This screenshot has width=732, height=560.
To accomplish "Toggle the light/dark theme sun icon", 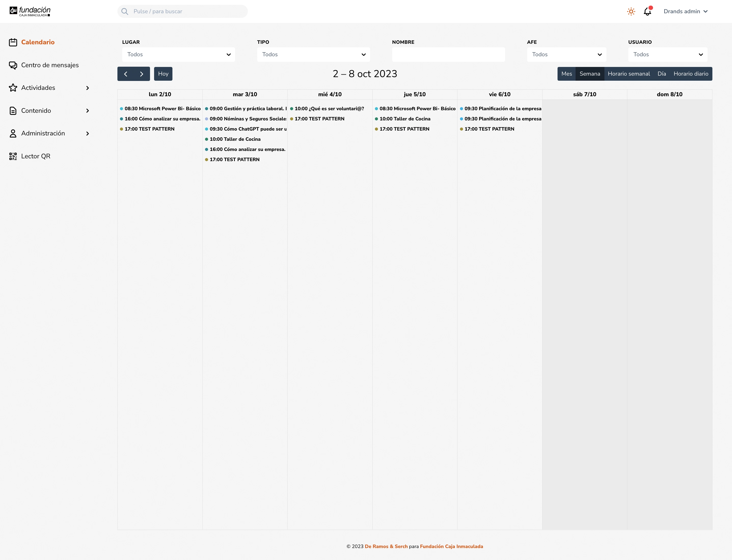I will [x=631, y=12].
